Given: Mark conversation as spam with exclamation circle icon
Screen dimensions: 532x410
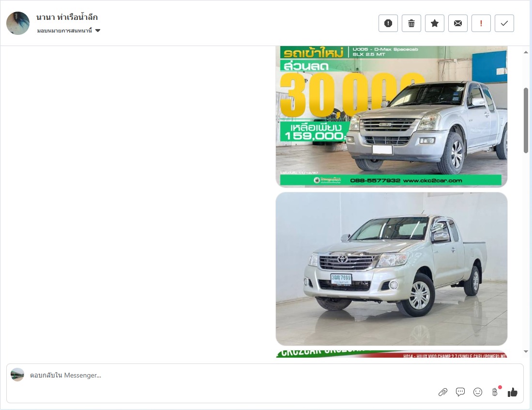Looking at the screenshot, I should pyautogui.click(x=388, y=23).
